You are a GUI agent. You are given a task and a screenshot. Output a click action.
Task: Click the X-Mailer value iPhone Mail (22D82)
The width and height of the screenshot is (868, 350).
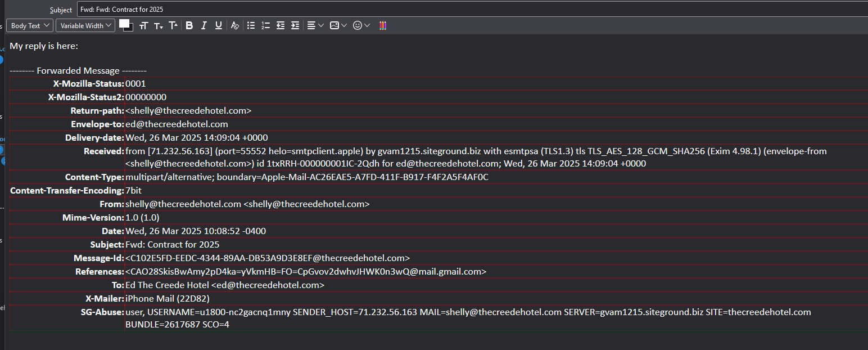coord(167,299)
